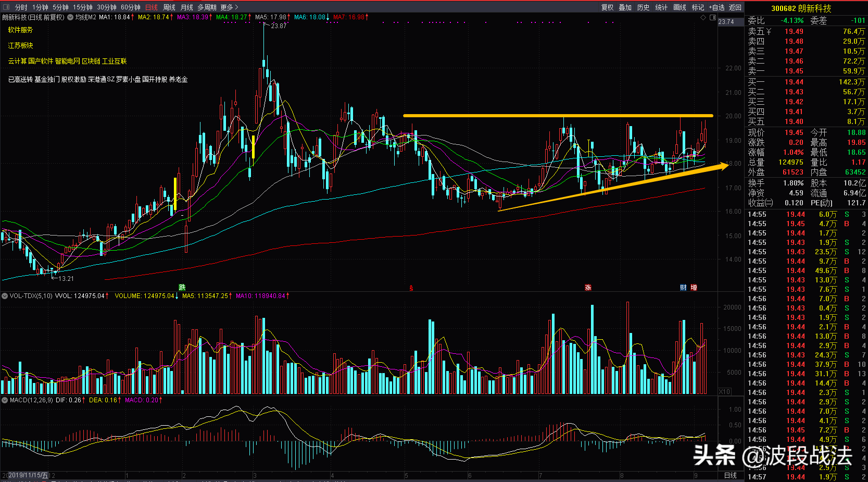
Task: Click the 买一 price 19.44
Action: pyautogui.click(x=794, y=82)
